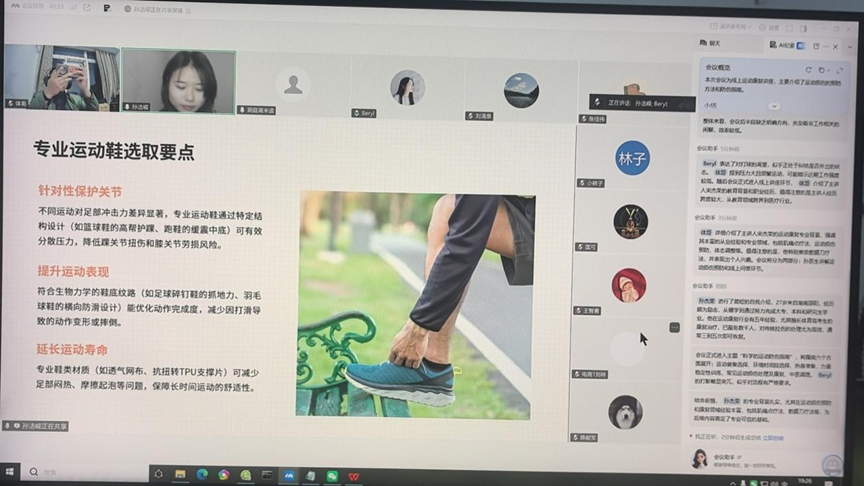Click the Windows Start button

point(10,474)
